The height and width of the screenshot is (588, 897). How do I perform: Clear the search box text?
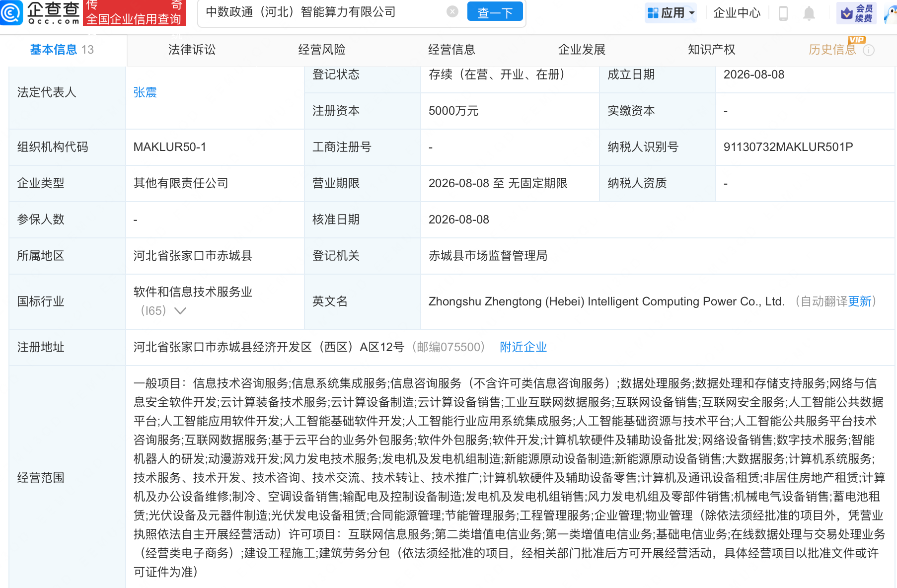(x=452, y=11)
